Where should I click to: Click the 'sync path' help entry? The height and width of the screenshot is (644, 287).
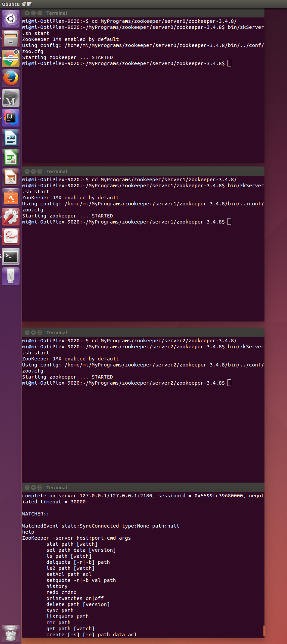[x=60, y=610]
